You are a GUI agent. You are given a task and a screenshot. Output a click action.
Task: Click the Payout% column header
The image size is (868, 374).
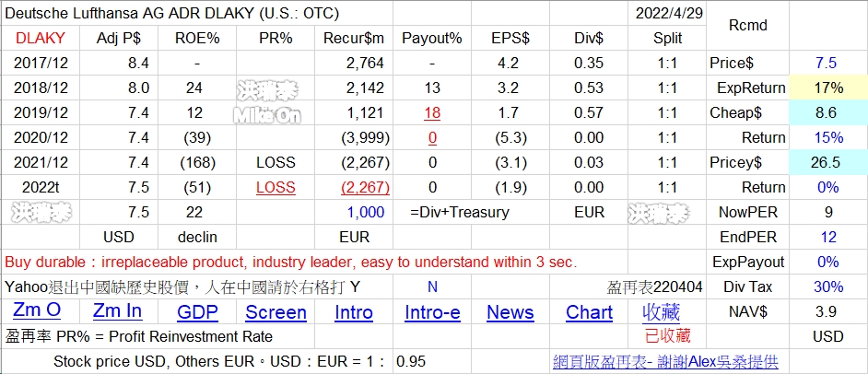coord(432,38)
